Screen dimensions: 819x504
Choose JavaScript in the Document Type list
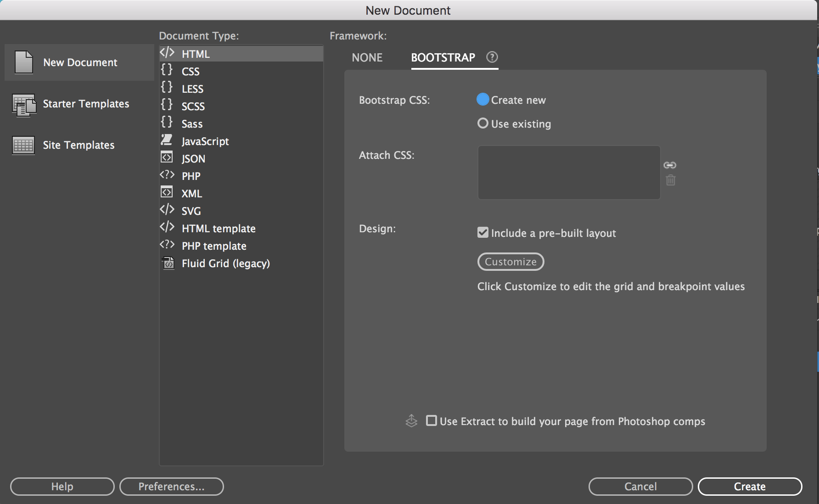(x=205, y=141)
